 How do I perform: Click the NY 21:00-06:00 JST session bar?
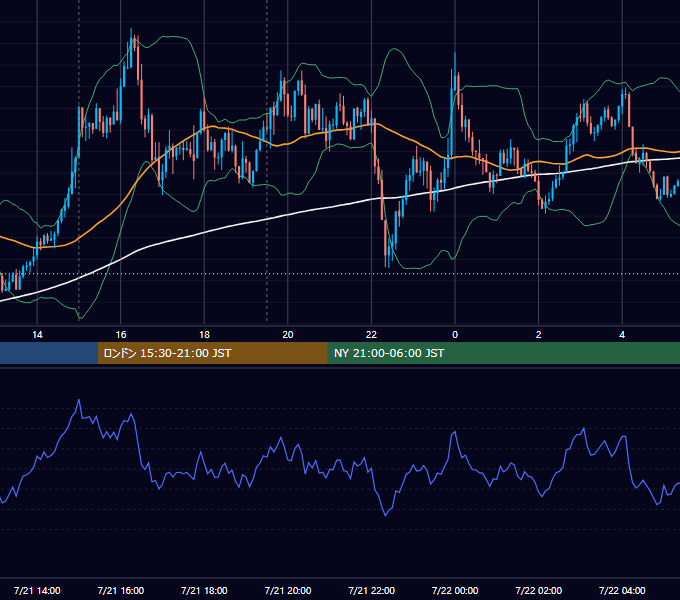(x=503, y=353)
